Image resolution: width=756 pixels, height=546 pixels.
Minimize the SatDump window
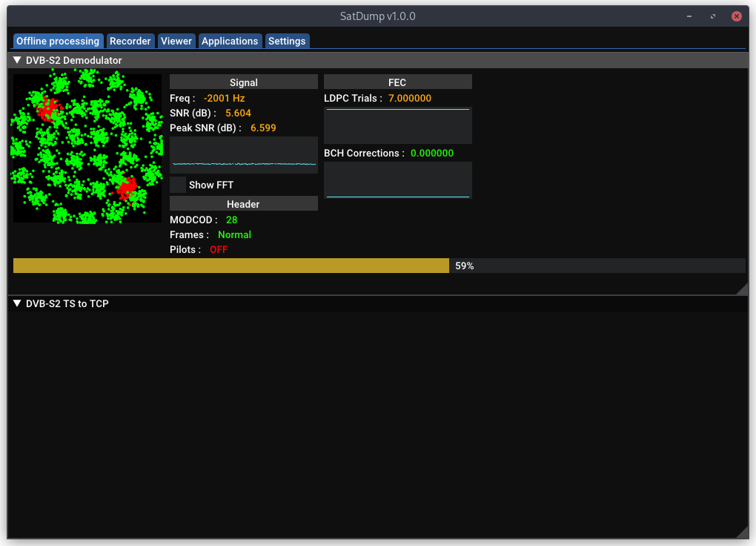pos(689,16)
